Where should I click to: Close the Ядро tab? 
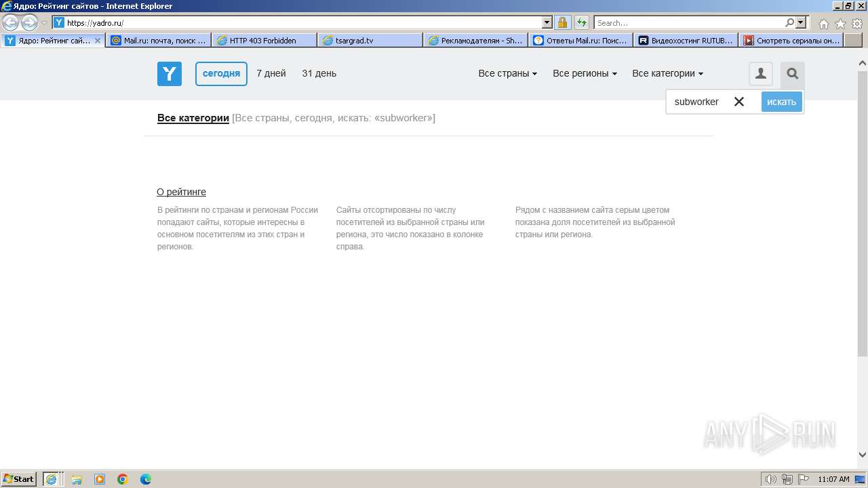tap(98, 41)
